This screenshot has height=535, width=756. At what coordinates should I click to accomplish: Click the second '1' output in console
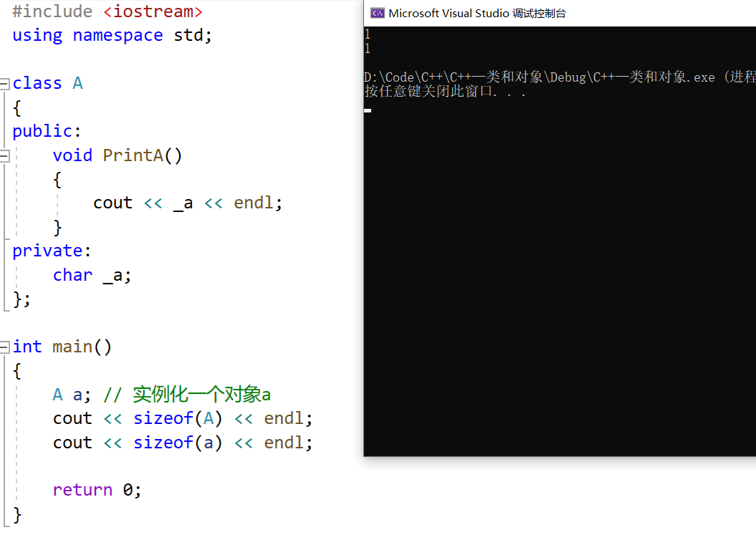pos(368,48)
